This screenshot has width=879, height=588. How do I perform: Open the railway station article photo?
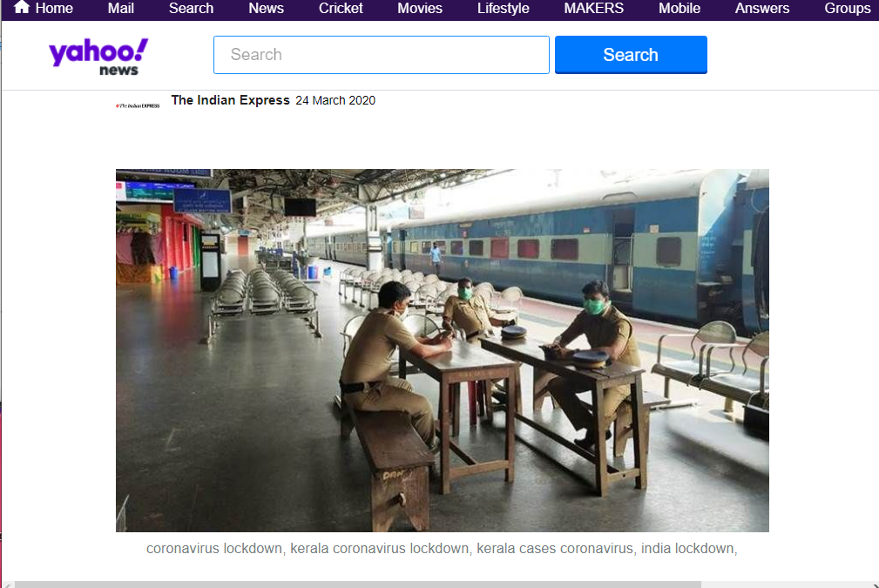(443, 350)
